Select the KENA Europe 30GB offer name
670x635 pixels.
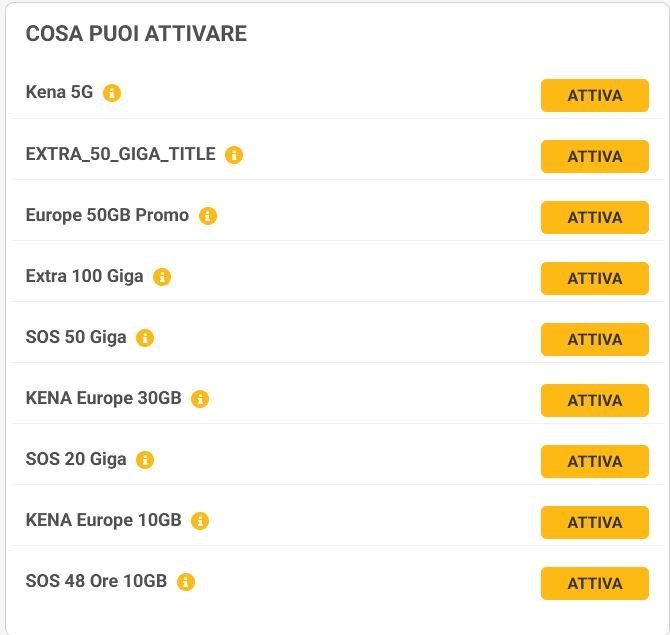103,398
